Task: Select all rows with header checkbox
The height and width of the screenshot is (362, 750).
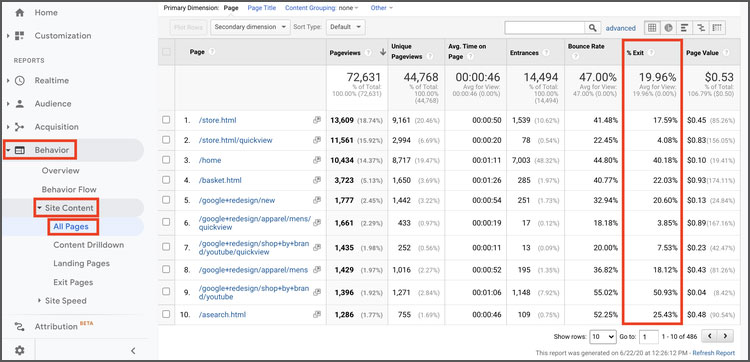Action: tap(166, 52)
